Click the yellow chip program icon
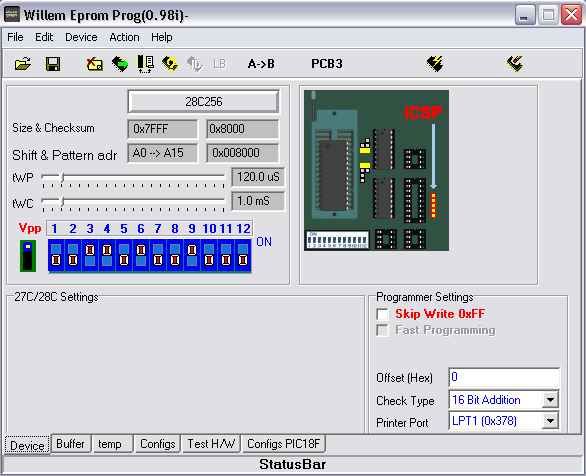This screenshot has width=586, height=476. point(169,64)
